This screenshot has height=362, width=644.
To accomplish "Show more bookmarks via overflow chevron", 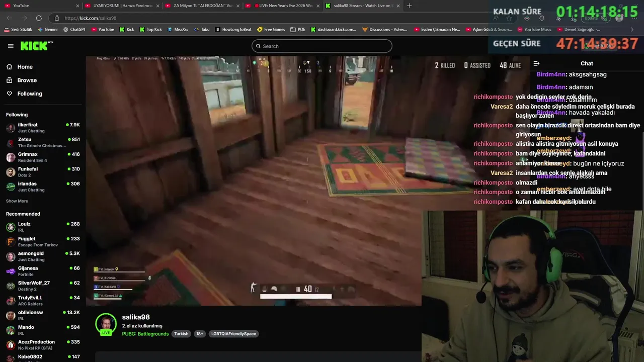I will [632, 30].
